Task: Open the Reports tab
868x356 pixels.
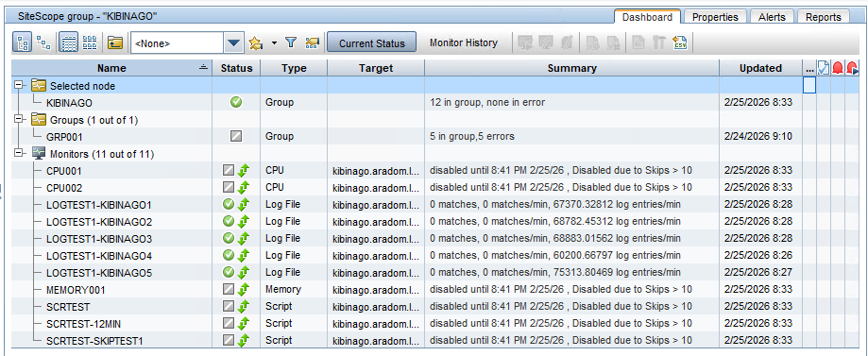Action: click(824, 17)
